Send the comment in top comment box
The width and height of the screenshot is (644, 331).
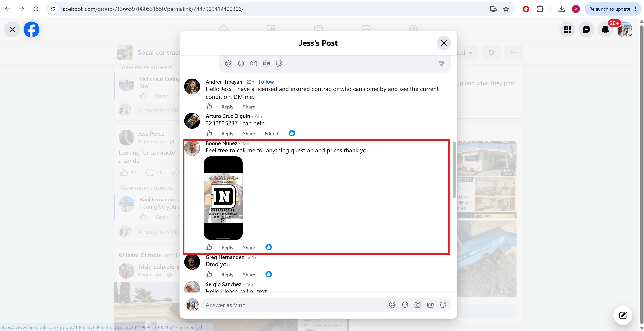tap(441, 64)
